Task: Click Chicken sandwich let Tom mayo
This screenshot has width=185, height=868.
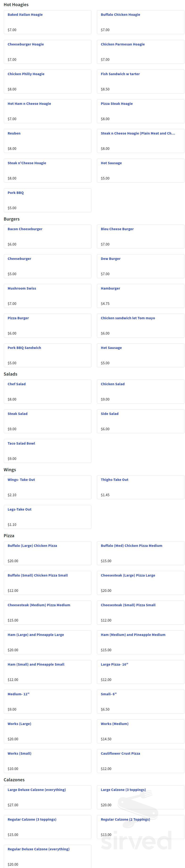Action: (x=141, y=325)
